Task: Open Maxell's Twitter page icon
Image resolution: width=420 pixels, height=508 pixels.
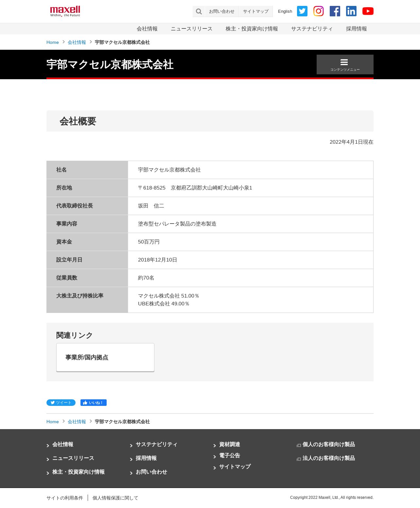Action: 302,11
